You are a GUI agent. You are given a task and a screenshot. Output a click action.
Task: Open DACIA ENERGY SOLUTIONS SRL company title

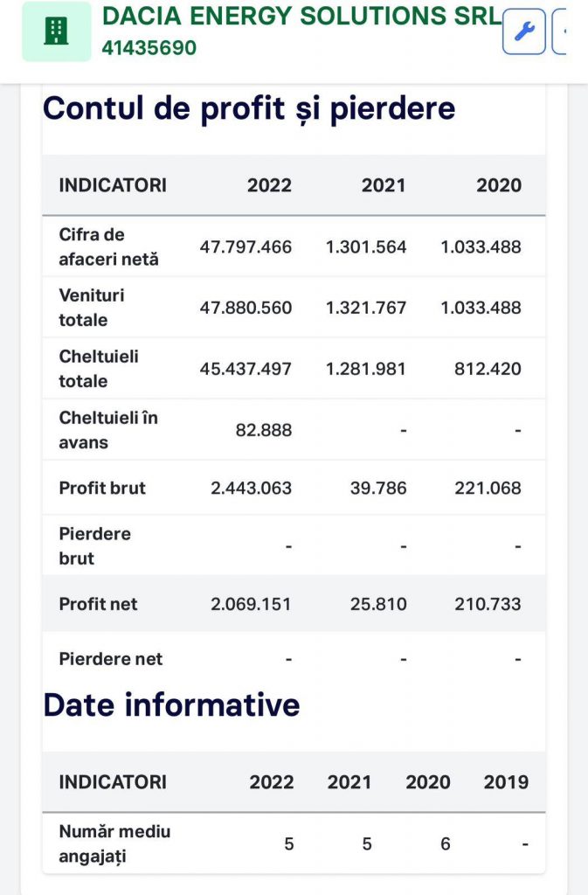(x=301, y=16)
